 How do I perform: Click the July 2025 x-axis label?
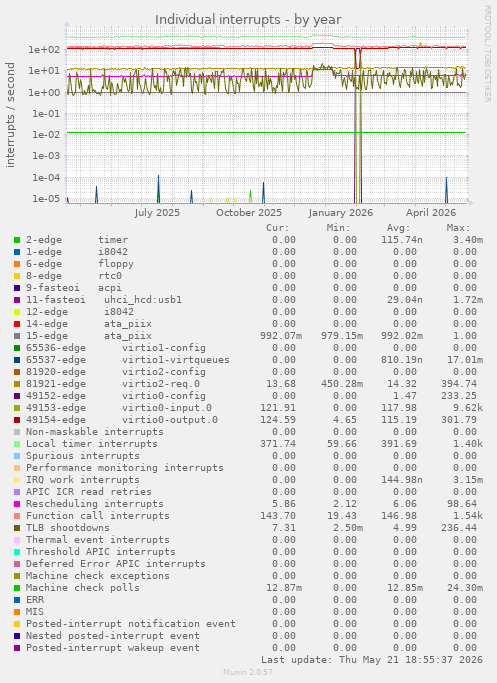(x=157, y=213)
